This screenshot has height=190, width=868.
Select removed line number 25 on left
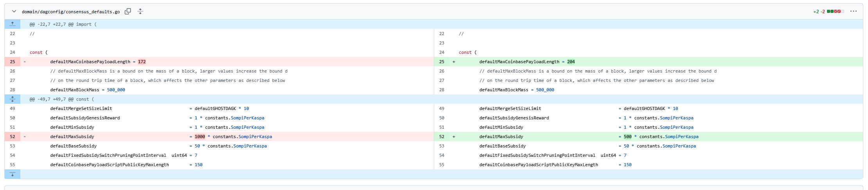[x=13, y=62]
